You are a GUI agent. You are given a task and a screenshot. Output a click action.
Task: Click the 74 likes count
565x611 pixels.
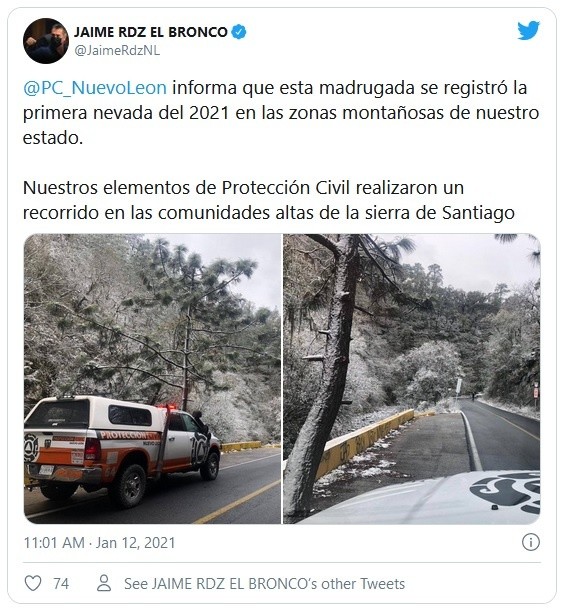61,584
